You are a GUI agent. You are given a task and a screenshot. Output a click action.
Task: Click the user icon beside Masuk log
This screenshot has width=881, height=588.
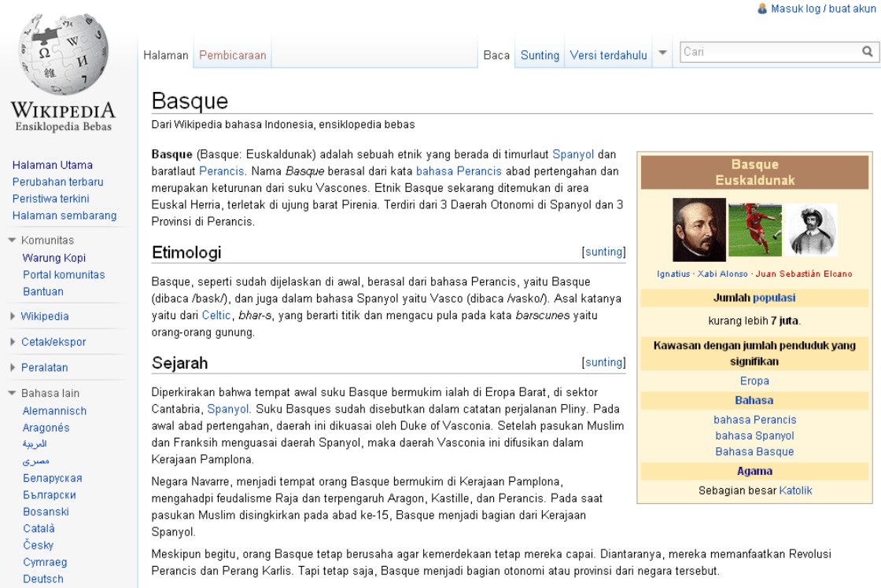click(x=762, y=9)
